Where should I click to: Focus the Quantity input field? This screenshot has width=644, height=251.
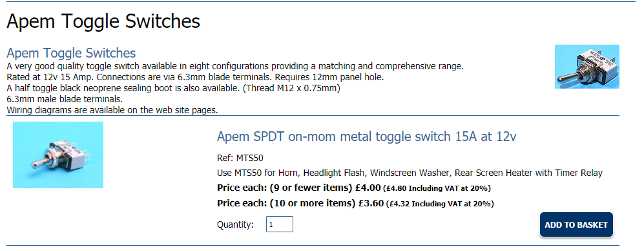tap(279, 224)
